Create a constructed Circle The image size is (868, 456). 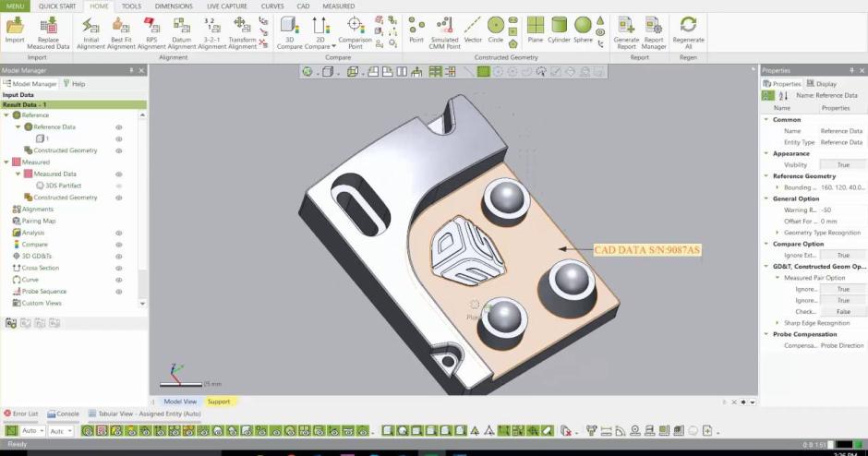coord(496,30)
